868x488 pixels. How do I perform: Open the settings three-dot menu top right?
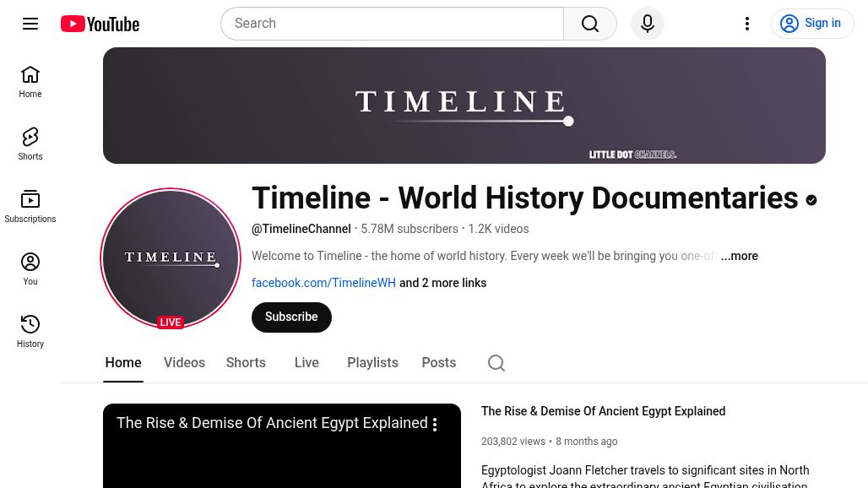point(746,23)
